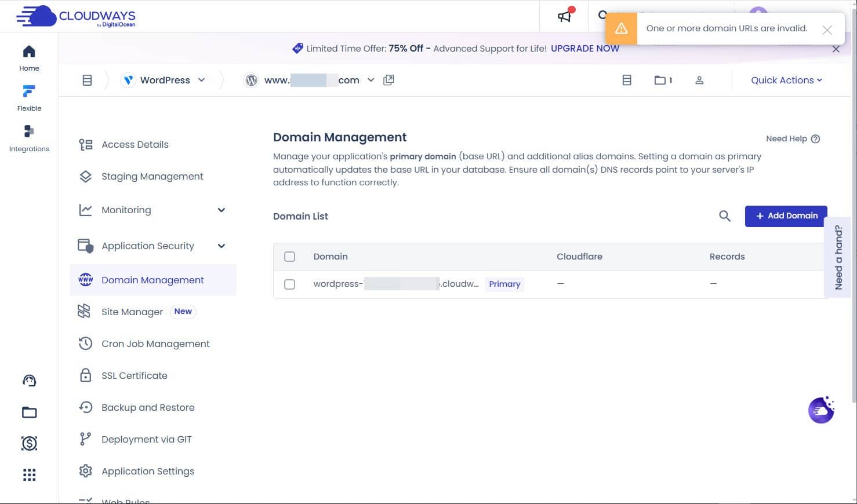Click the wordpress- cloudways domain name
Image resolution: width=857 pixels, height=504 pixels.
(x=396, y=284)
